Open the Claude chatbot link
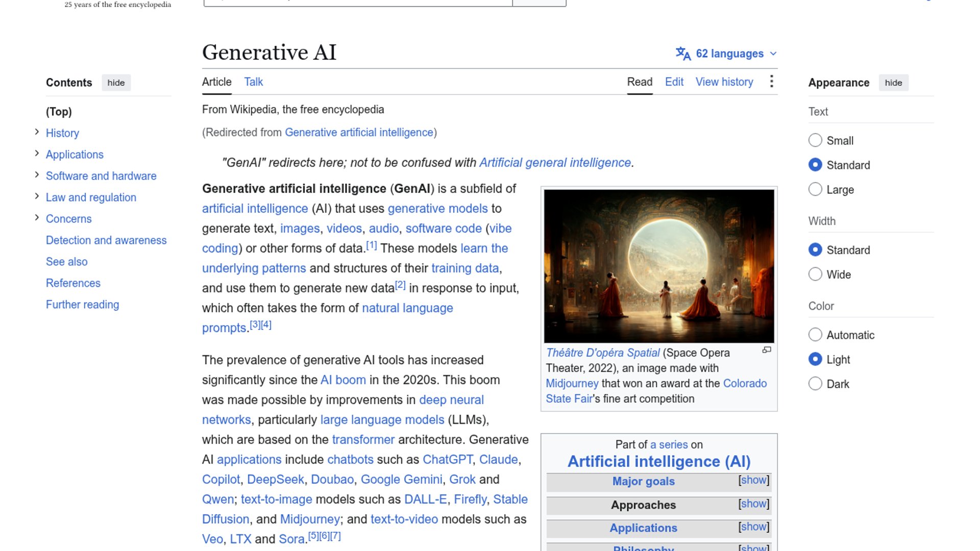This screenshot has height=551, width=980. 498,460
